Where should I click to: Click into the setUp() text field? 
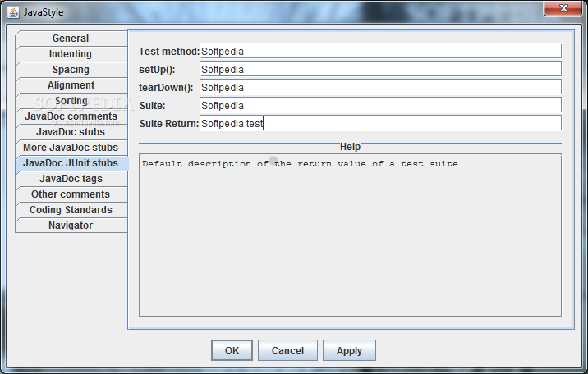380,69
